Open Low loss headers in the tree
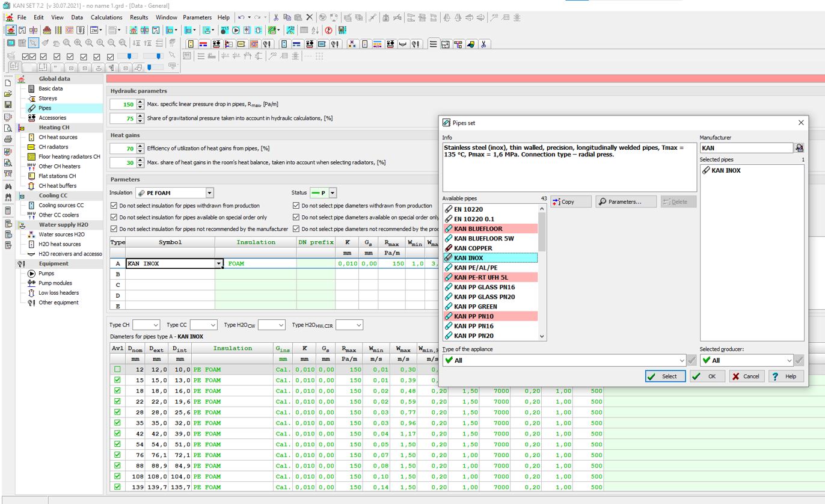This screenshot has height=504, width=825. 58,293
